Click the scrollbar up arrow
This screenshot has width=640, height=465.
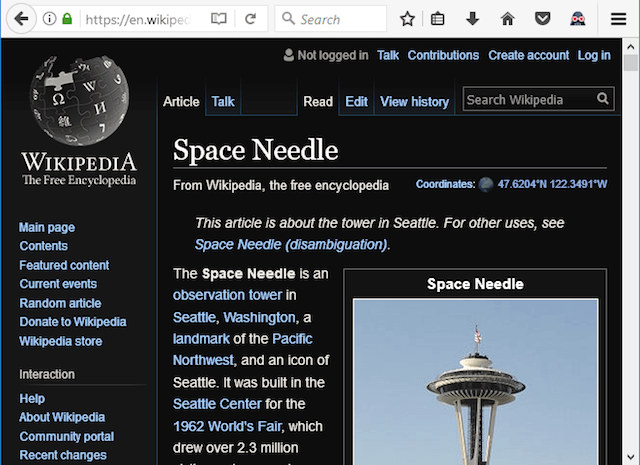[631, 47]
